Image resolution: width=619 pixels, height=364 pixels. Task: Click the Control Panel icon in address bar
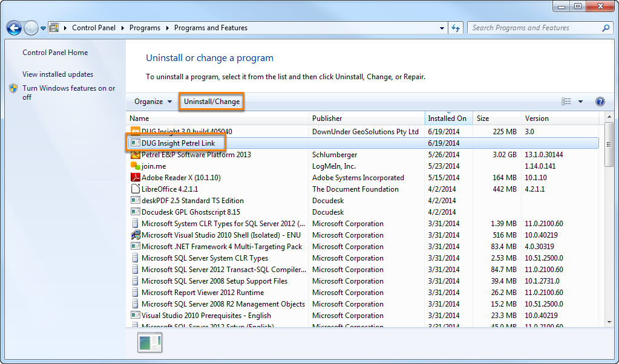click(54, 28)
